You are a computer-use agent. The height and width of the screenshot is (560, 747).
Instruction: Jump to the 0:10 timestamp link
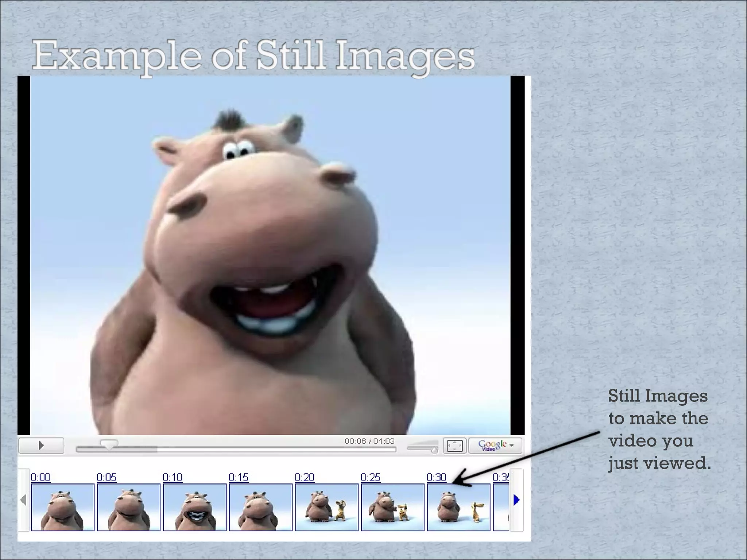(173, 477)
